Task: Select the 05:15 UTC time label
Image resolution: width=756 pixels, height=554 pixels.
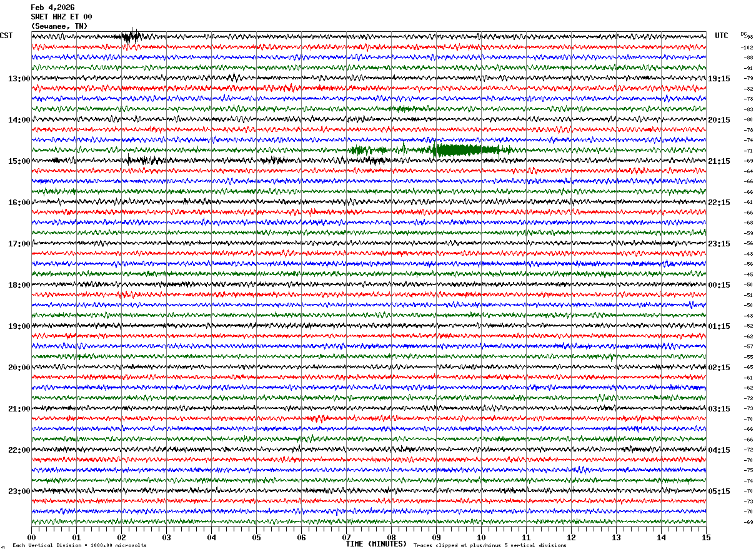Action: click(x=719, y=491)
